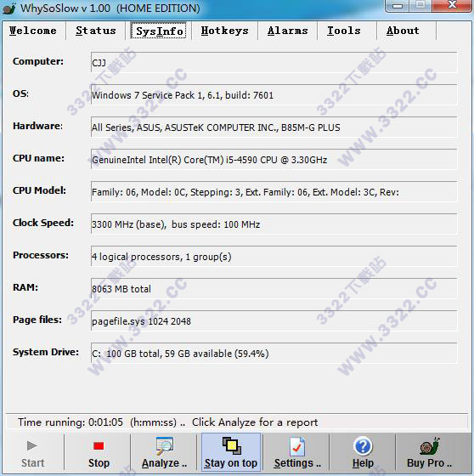474x476 pixels.
Task: Switch to the Welcome tab
Action: click(x=33, y=31)
